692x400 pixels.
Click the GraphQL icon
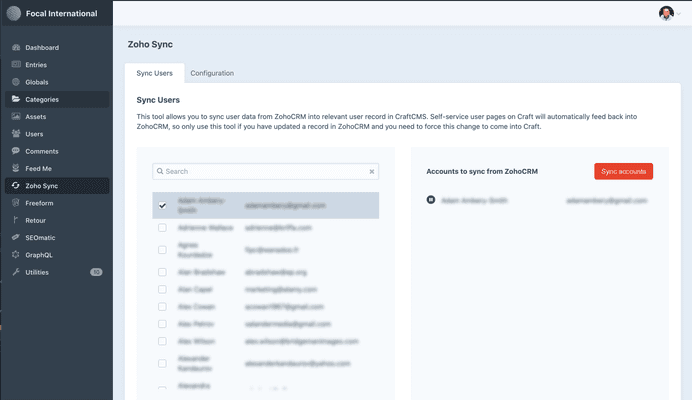(16, 255)
